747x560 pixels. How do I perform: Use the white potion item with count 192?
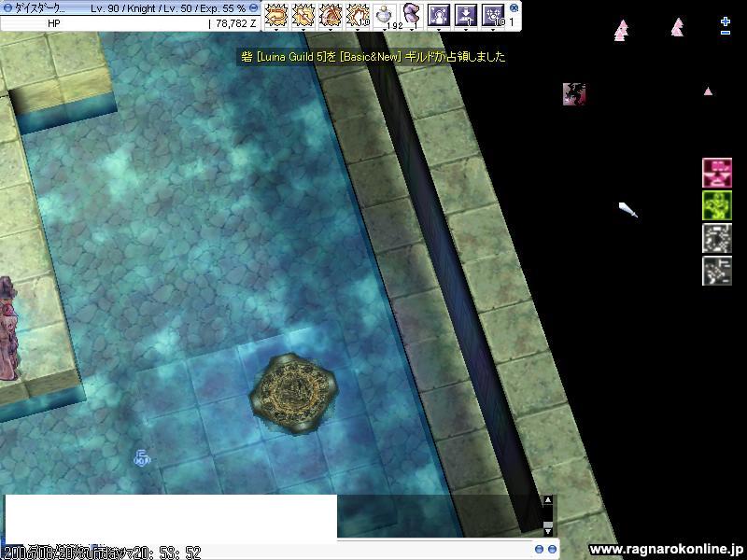click(385, 15)
